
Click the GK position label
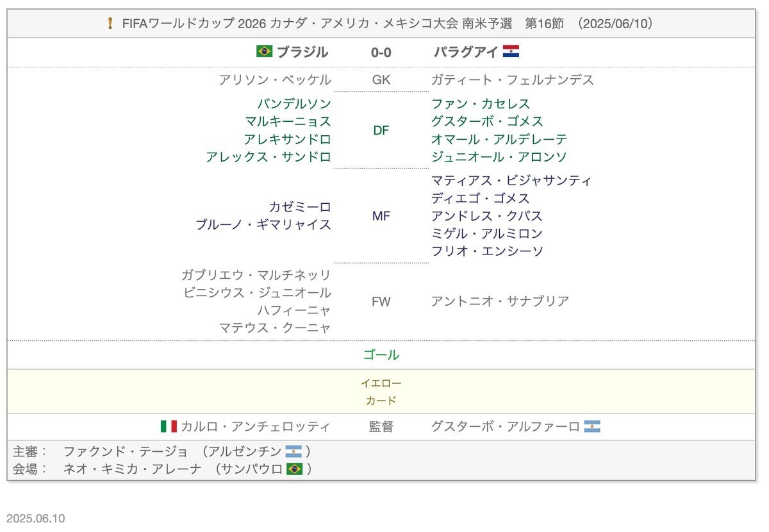click(381, 80)
